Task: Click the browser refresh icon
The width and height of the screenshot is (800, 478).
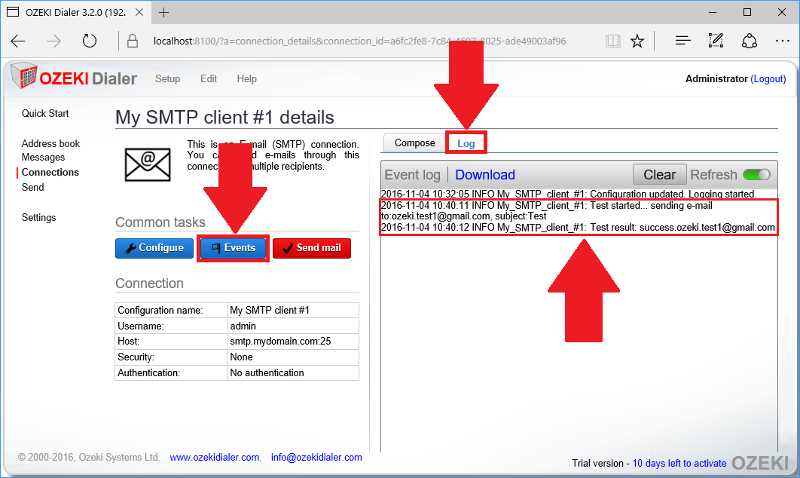Action: pos(90,41)
